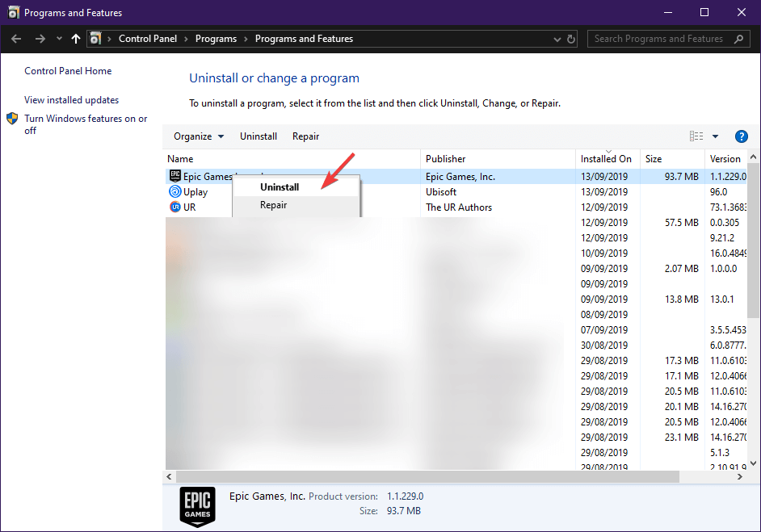Viewport: 761px width, 532px height.
Task: Click the vertical scrollbar up arrow
Action: point(753,157)
